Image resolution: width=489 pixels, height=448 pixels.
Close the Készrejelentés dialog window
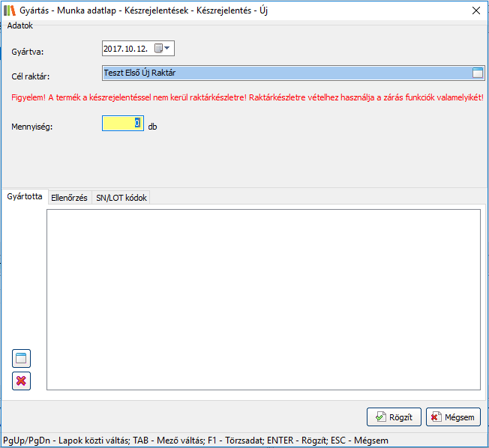click(475, 10)
